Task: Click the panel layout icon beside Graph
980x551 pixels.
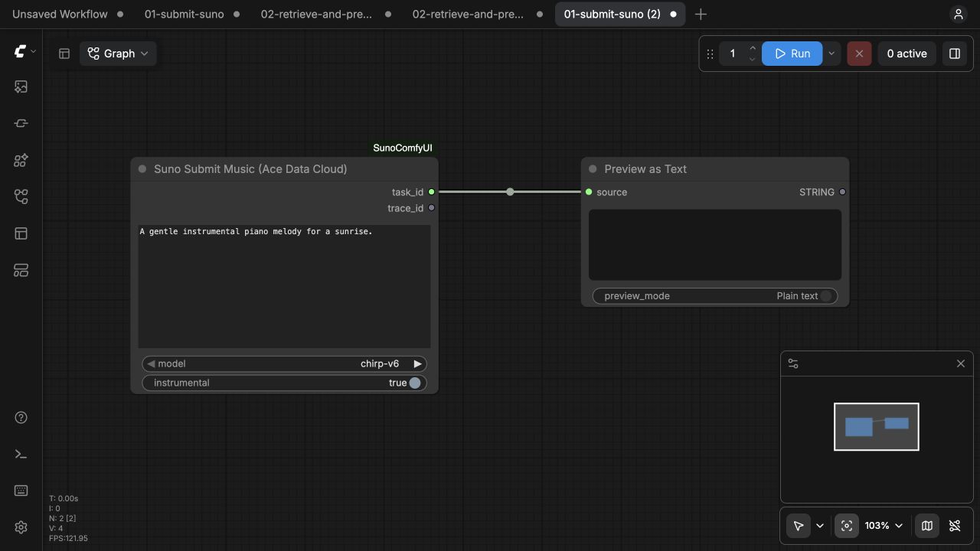Action: [64, 54]
